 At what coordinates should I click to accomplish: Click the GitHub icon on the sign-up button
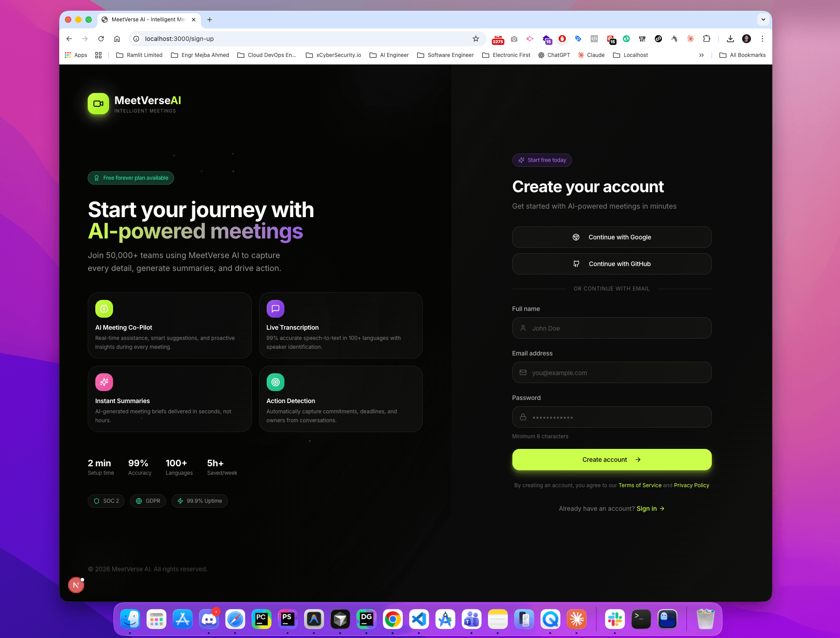576,263
